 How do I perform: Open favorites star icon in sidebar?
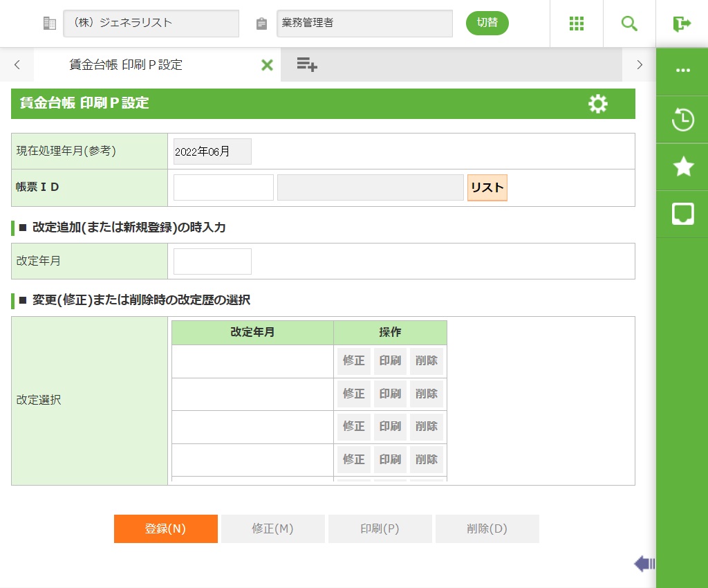click(x=682, y=167)
